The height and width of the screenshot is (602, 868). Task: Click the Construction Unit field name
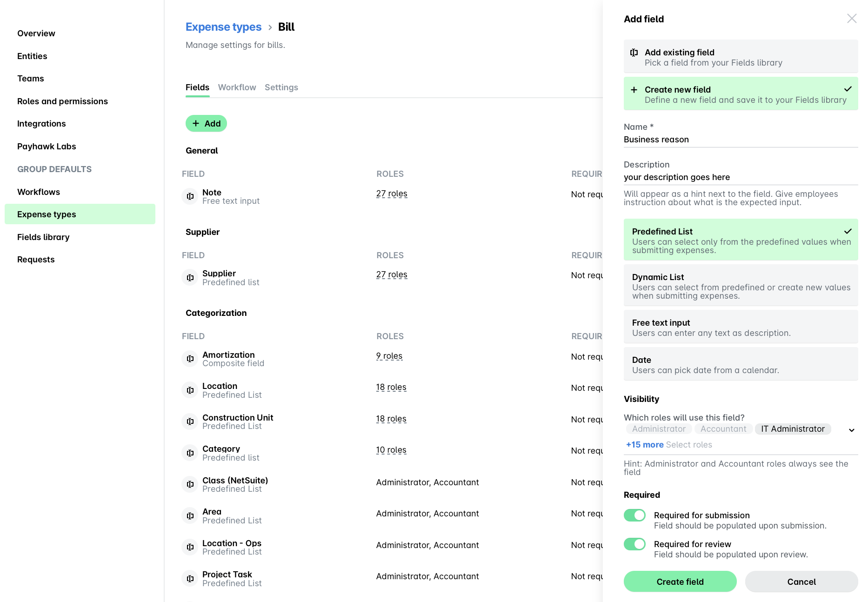[x=238, y=418]
